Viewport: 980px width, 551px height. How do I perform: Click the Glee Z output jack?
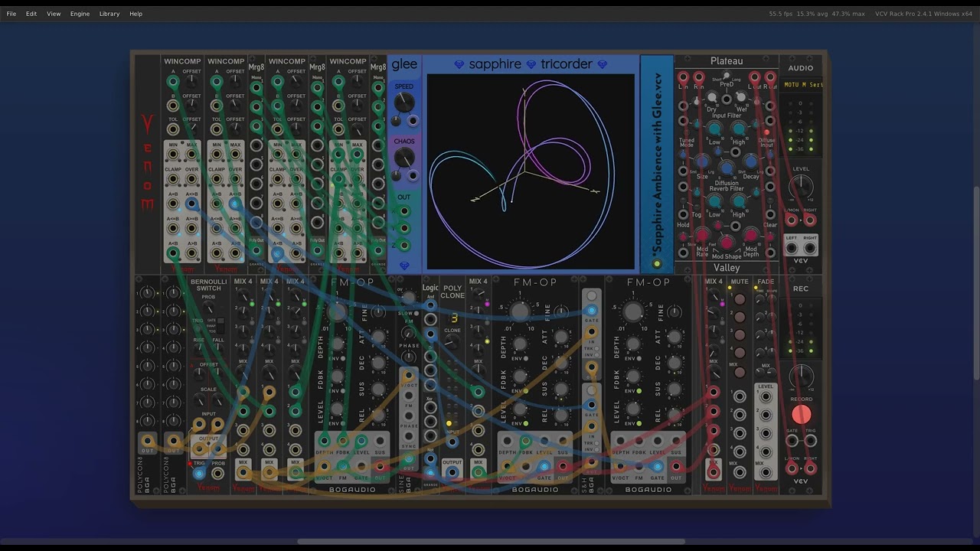404,246
